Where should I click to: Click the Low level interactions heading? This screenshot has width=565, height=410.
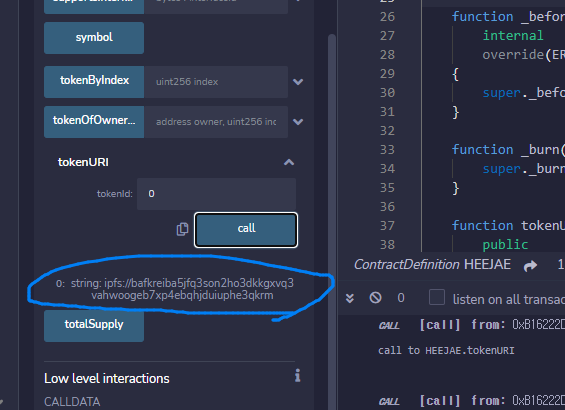(107, 378)
